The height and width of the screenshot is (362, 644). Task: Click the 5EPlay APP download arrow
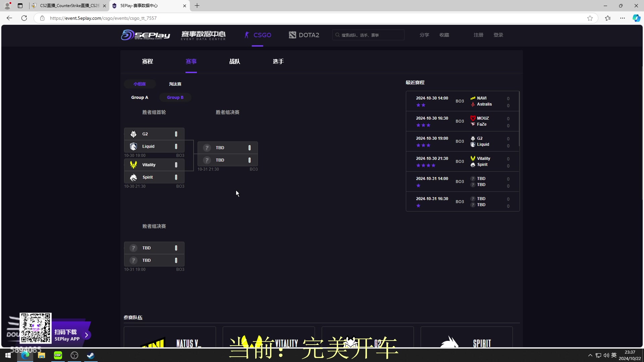tap(87, 335)
